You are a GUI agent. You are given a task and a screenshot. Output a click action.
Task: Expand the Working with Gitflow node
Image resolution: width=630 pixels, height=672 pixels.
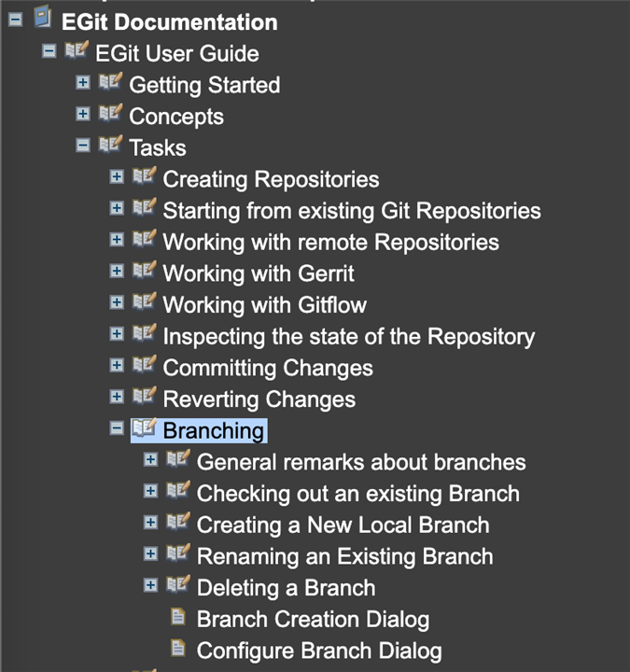pyautogui.click(x=117, y=302)
